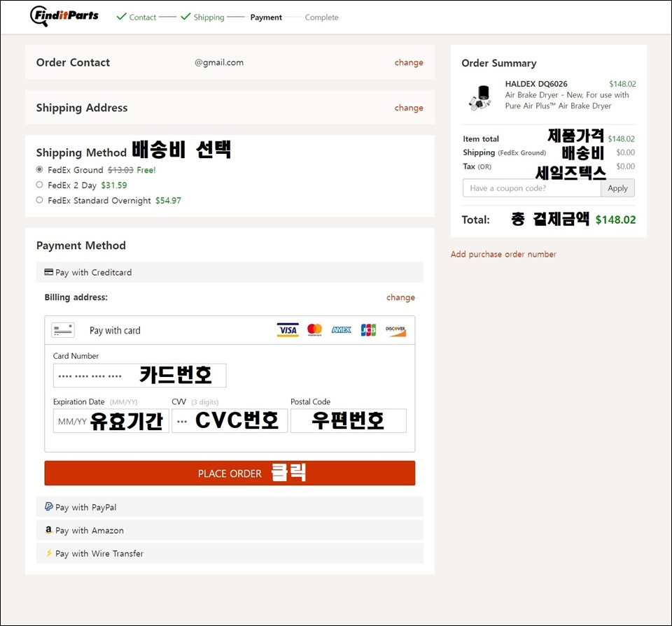Click the AMEX card icon
Image resolution: width=672 pixels, height=626 pixels.
point(341,329)
